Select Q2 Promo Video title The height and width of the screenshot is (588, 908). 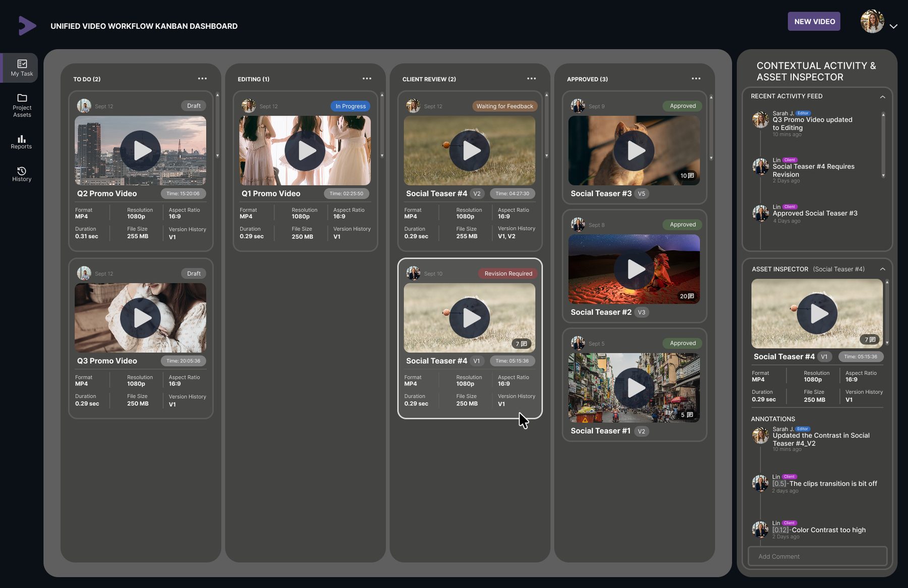pyautogui.click(x=107, y=194)
